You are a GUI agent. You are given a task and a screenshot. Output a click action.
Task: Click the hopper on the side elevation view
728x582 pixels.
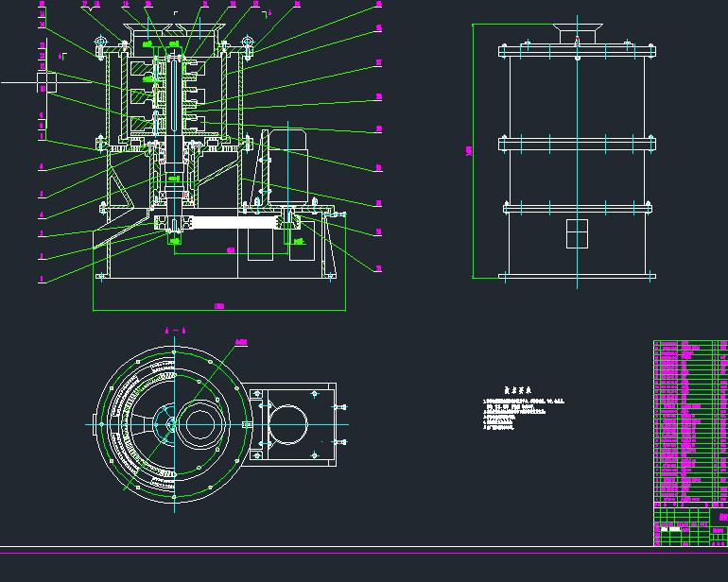tap(578, 34)
